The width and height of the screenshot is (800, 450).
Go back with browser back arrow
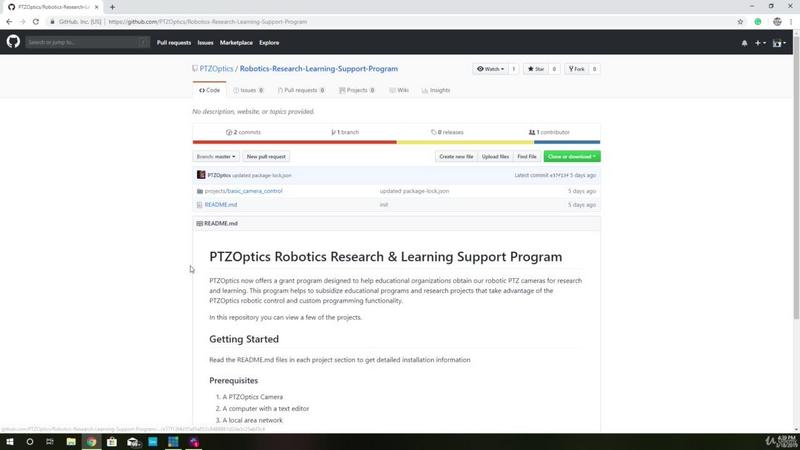(x=9, y=21)
